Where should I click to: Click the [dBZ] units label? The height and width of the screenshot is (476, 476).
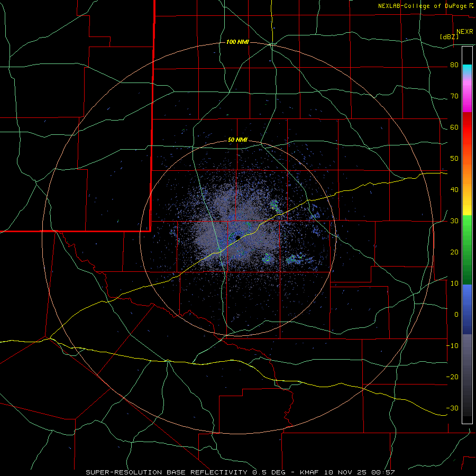pyautogui.click(x=449, y=36)
